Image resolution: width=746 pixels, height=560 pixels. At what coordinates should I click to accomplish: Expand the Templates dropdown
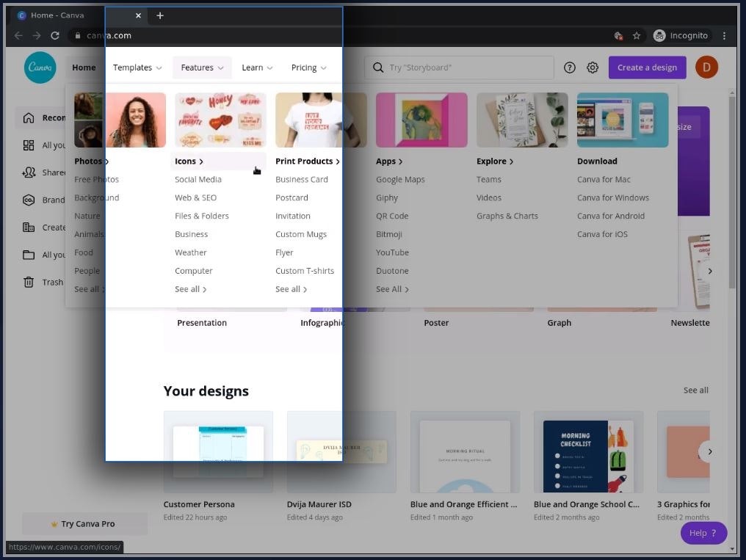coord(137,68)
